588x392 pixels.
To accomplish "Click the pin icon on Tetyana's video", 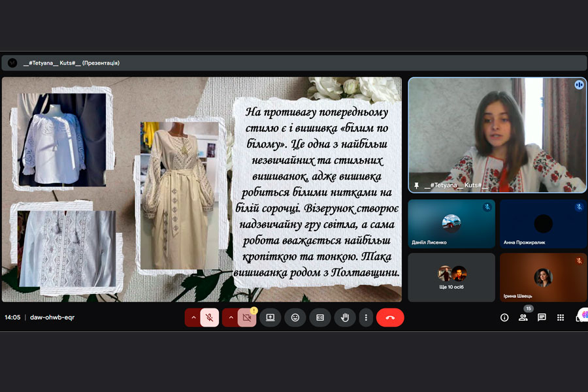I will [416, 186].
